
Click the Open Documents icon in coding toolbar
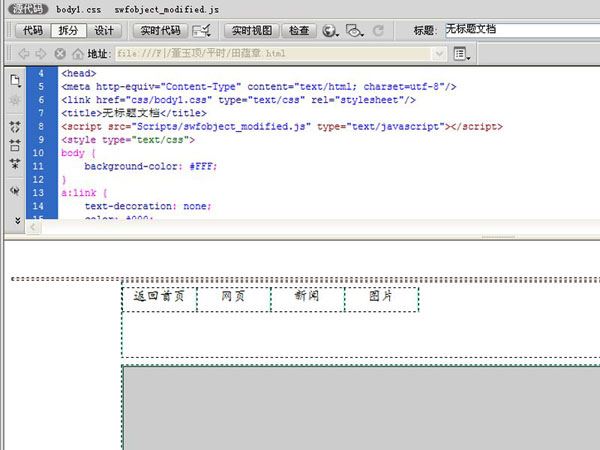point(15,80)
